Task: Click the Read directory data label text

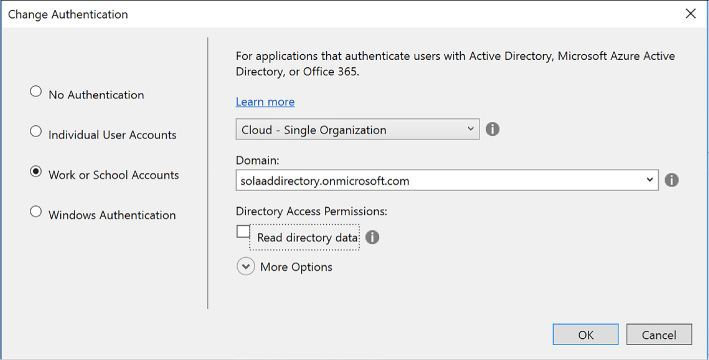Action: [x=307, y=237]
